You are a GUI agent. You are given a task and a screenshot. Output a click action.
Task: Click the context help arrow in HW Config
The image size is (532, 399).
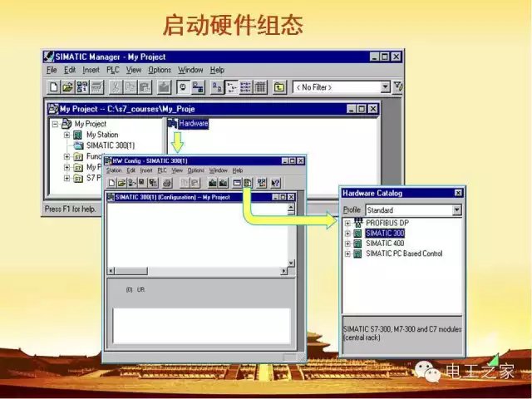click(x=275, y=182)
